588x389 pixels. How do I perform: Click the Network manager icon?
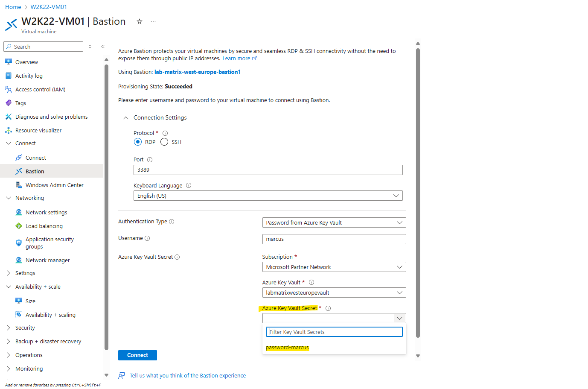point(19,260)
